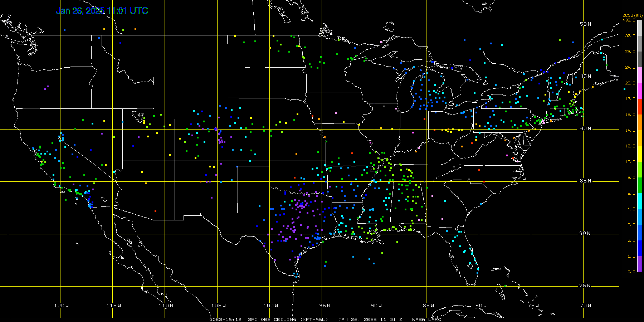Image resolution: width=644 pixels, height=322 pixels.
Task: Click the '3.0' legend value
Action: click(x=631, y=225)
